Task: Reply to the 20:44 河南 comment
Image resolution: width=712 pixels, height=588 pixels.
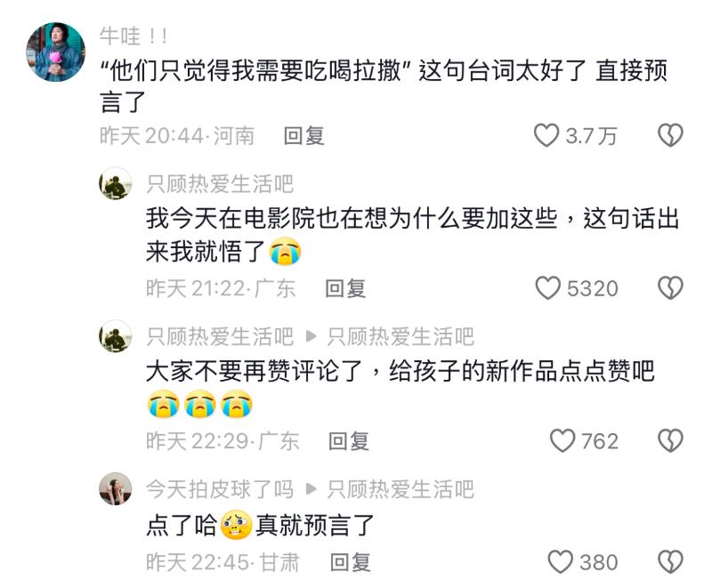Action: 303,135
